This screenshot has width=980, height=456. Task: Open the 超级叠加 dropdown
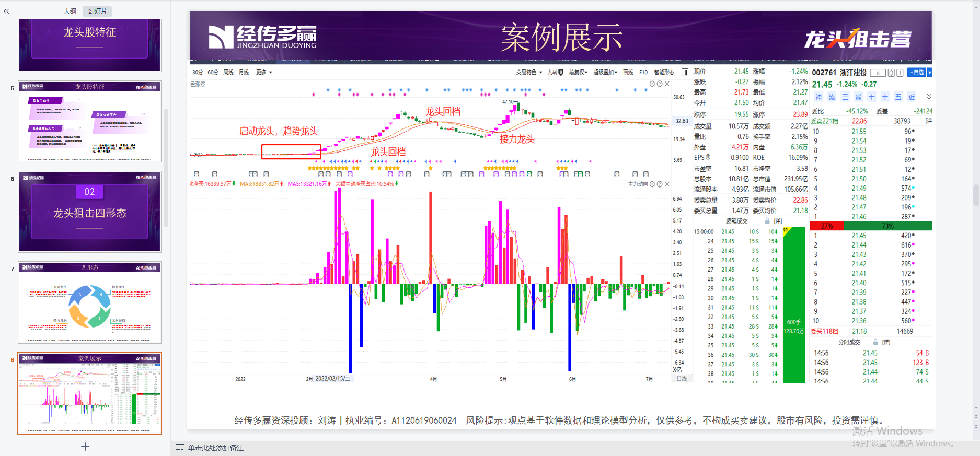605,72
